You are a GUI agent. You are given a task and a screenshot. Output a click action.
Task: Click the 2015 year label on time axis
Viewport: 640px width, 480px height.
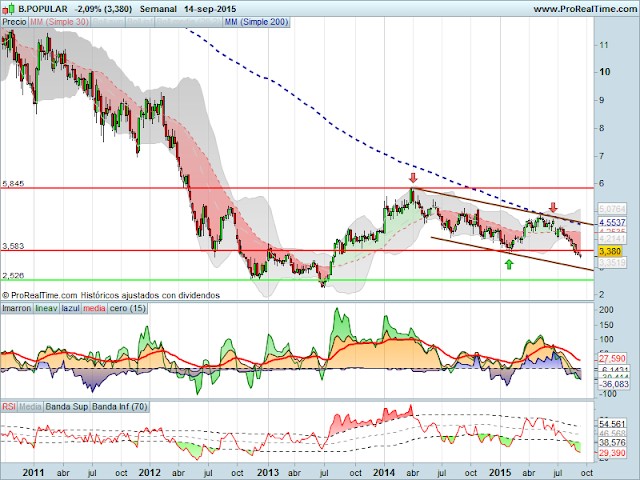[500, 473]
